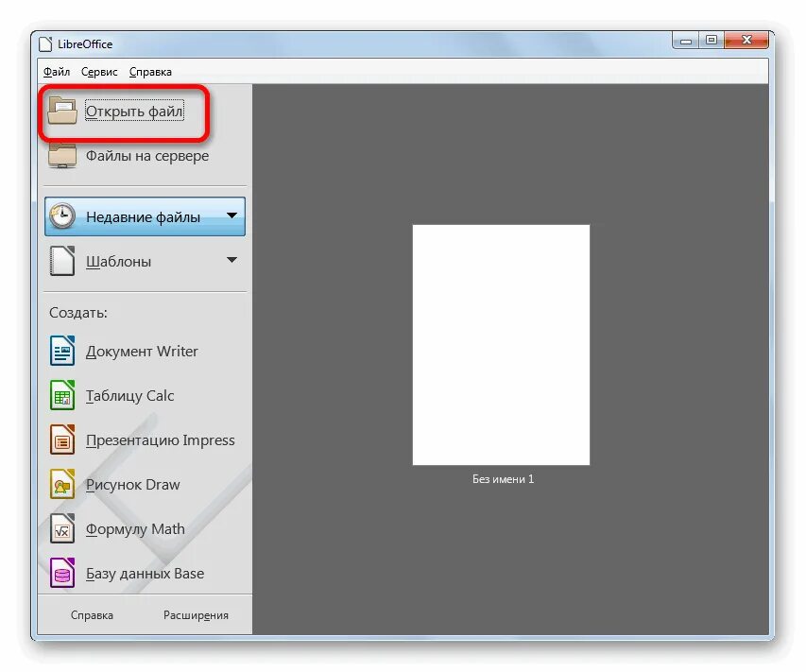Click the Writer document icon

(62, 351)
